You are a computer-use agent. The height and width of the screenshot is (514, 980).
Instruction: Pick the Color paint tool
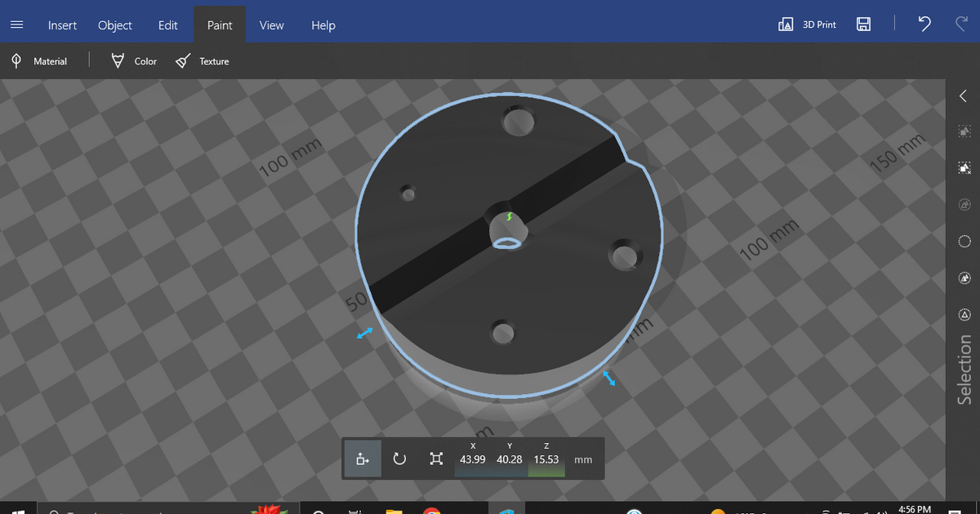[x=135, y=61]
